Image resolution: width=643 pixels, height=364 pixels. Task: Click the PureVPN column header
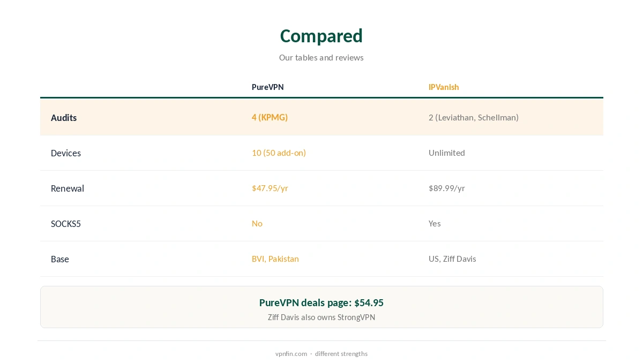click(268, 87)
